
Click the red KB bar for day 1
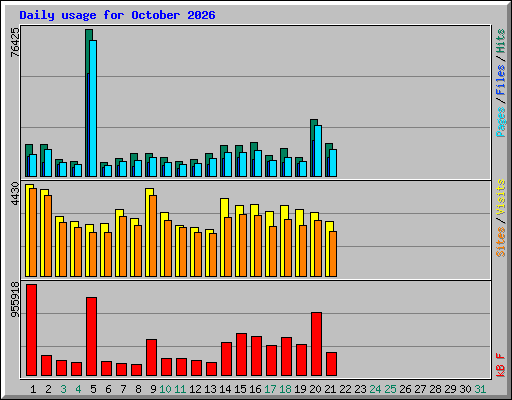(x=31, y=330)
